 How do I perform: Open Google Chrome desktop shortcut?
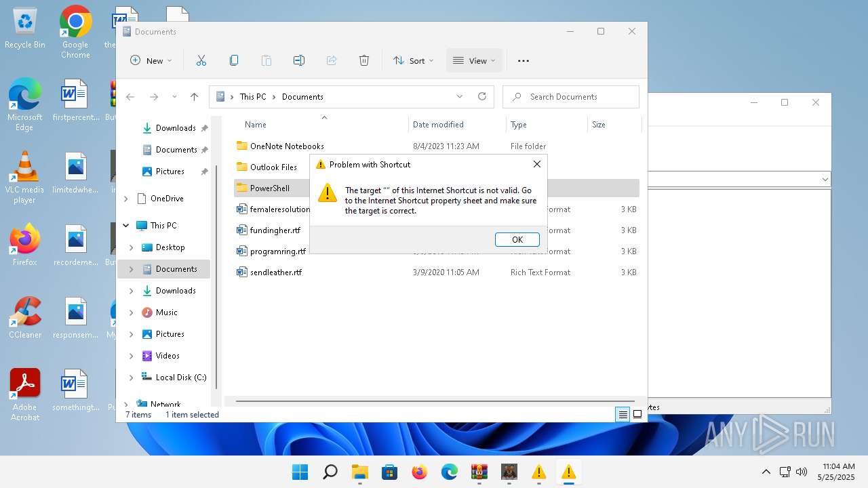point(75,32)
